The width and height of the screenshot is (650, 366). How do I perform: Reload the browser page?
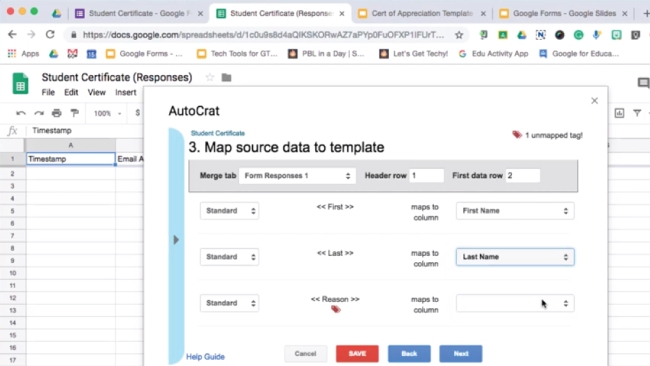point(50,34)
